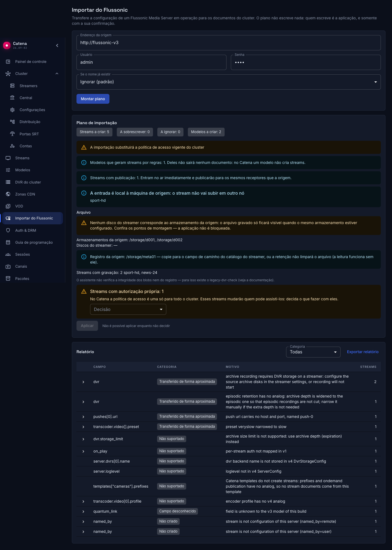The width and height of the screenshot is (392, 550).
Task: Click the CAMPO column header
Action: (x=100, y=367)
